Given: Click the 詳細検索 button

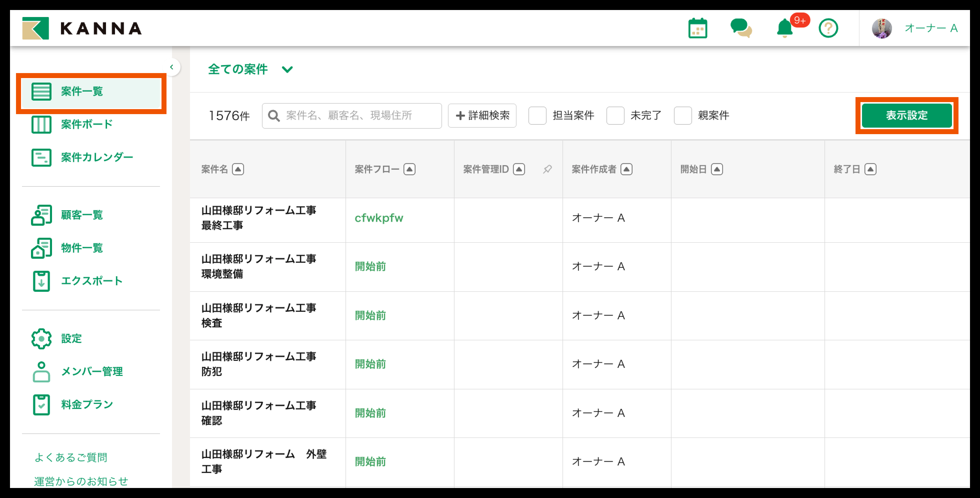Looking at the screenshot, I should click(x=482, y=115).
